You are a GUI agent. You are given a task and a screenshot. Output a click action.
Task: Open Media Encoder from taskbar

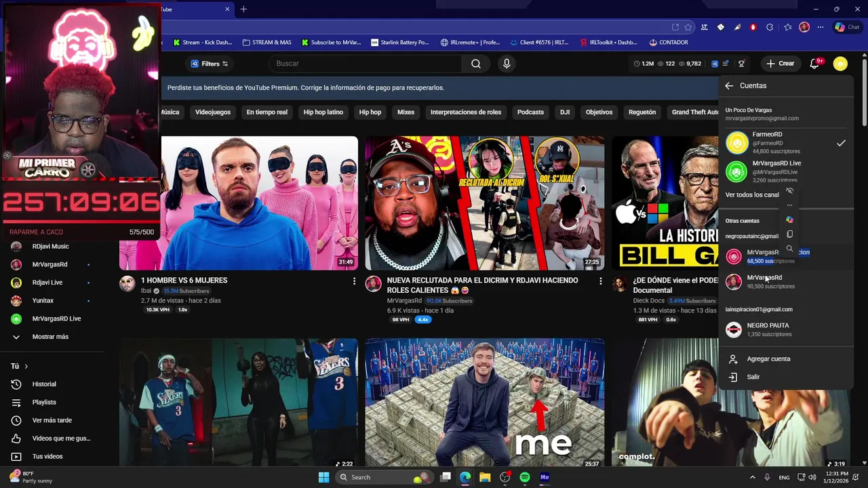(545, 477)
